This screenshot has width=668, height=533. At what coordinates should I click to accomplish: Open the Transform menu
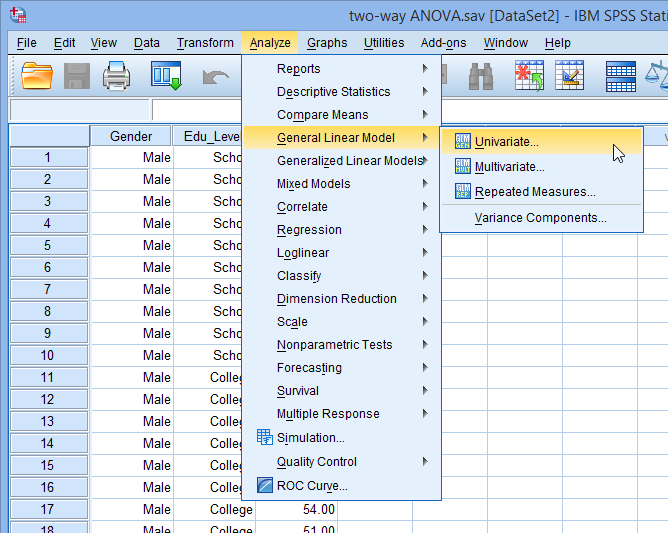(x=205, y=43)
